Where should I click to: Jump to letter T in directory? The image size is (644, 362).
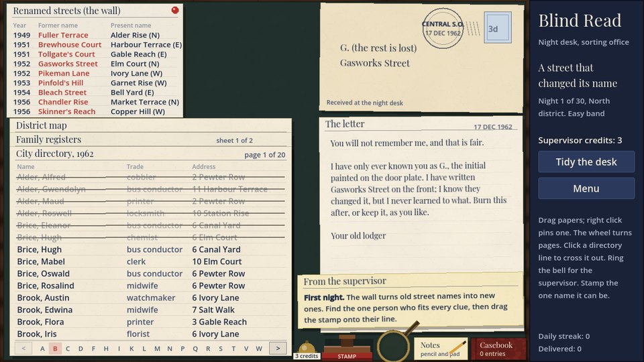[x=233, y=349]
